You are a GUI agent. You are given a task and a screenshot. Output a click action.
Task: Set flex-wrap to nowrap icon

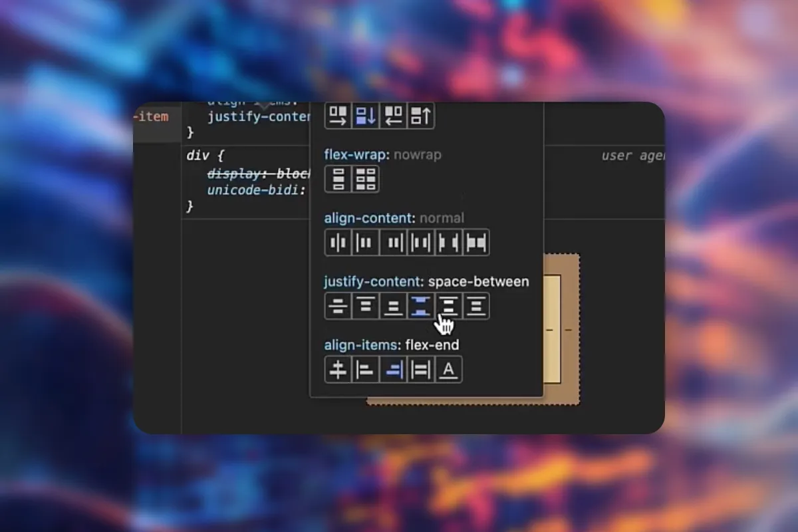(338, 179)
